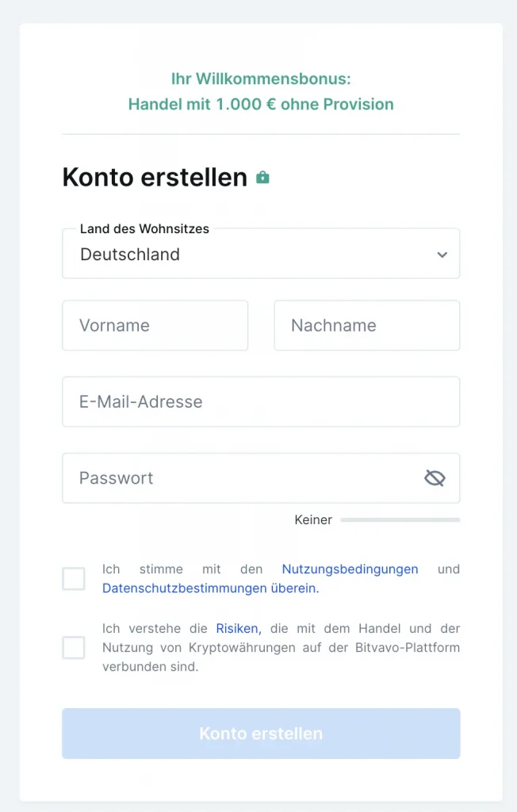Focus the Nachname input field
Image resolution: width=517 pixels, height=812 pixels.
(x=366, y=325)
